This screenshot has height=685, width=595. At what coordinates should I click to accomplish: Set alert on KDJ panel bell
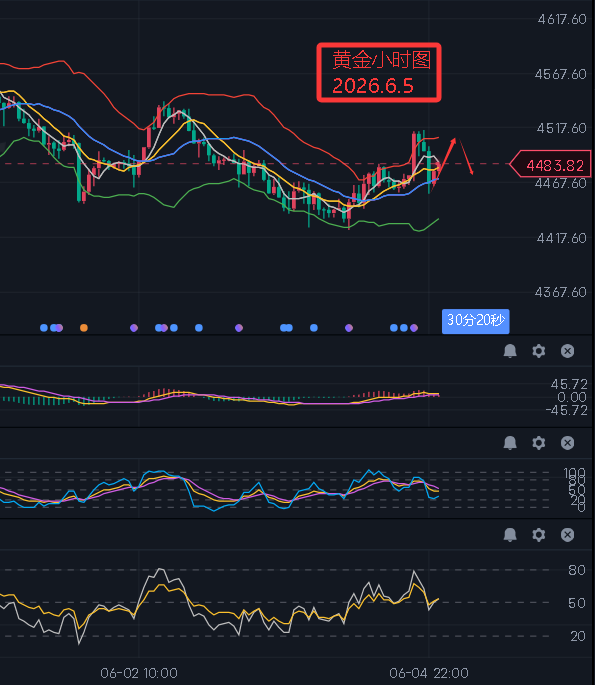(x=510, y=443)
